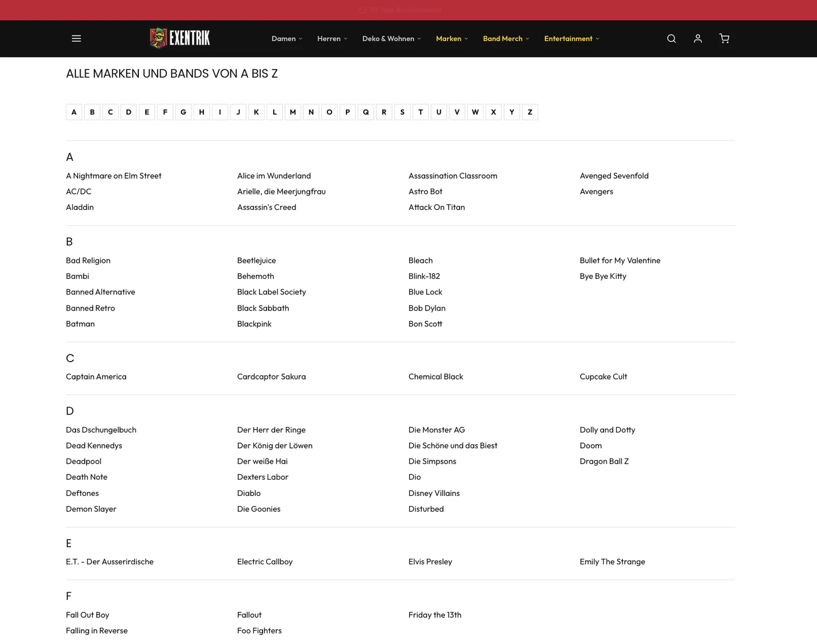The height and width of the screenshot is (644, 817).
Task: Open the Blink-182 link
Action: (x=424, y=276)
